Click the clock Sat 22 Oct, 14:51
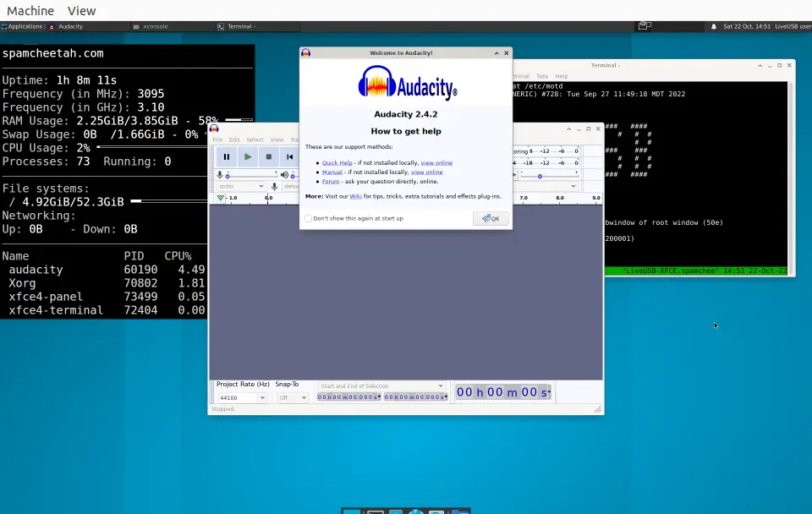812x514 pixels. pyautogui.click(x=747, y=26)
